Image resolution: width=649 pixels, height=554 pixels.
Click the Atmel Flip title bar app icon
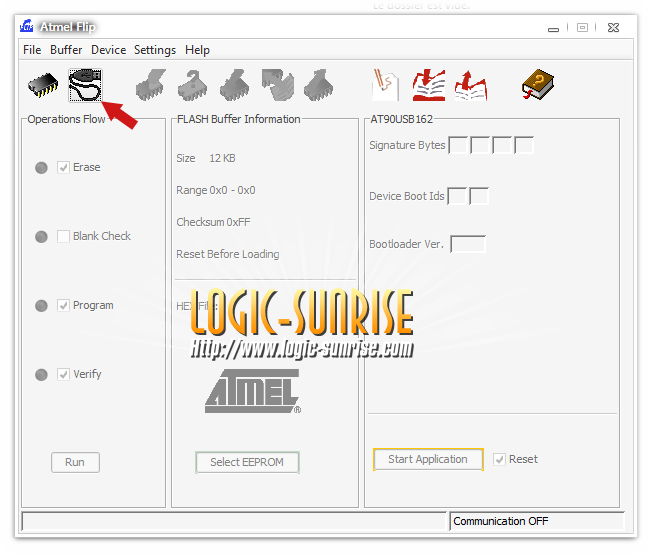pyautogui.click(x=26, y=26)
